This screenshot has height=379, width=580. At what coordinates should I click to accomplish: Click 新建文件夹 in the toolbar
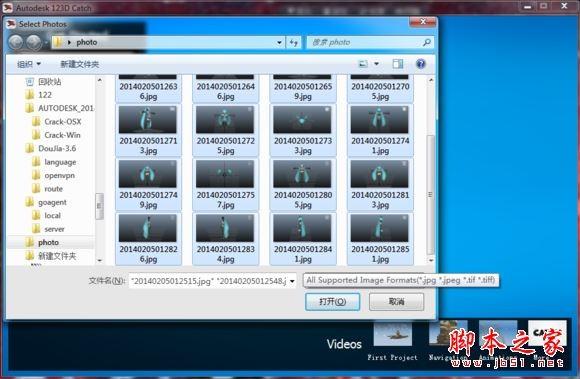click(80, 64)
